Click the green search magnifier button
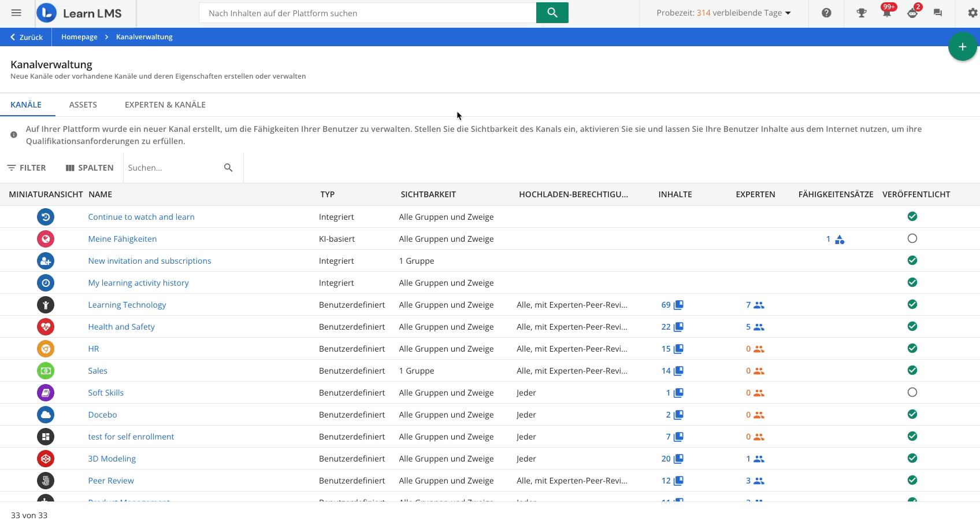Screen dimensions: 980x524 [x=552, y=13]
